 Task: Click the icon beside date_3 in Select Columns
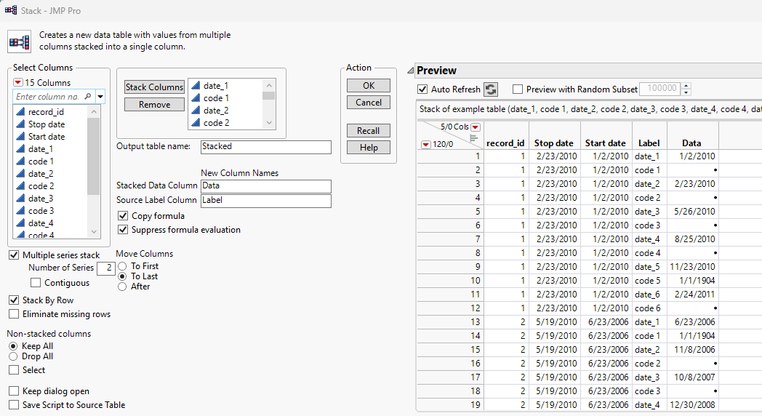coord(20,198)
